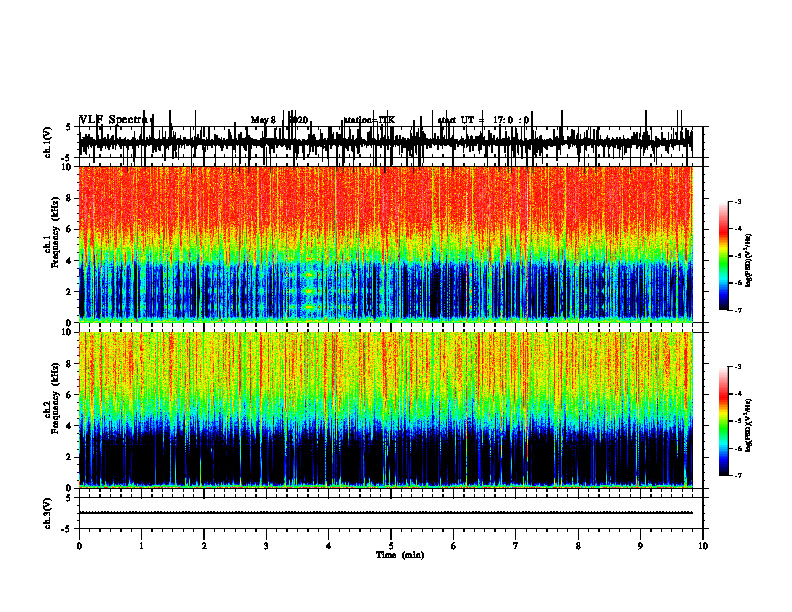The width and height of the screenshot is (792, 612).
Task: Select the "ch.1 Frequency (kHz)" axis label
Action: pyautogui.click(x=52, y=244)
